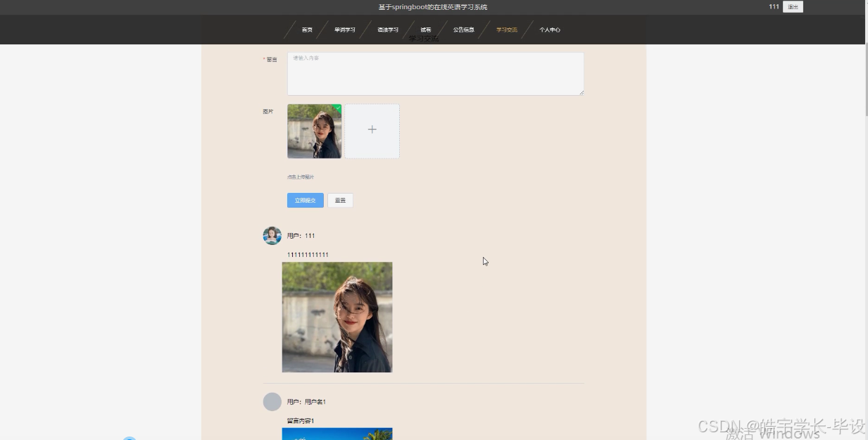Click the 图片 field label
Image resolution: width=868 pixels, height=440 pixels.
pyautogui.click(x=268, y=111)
